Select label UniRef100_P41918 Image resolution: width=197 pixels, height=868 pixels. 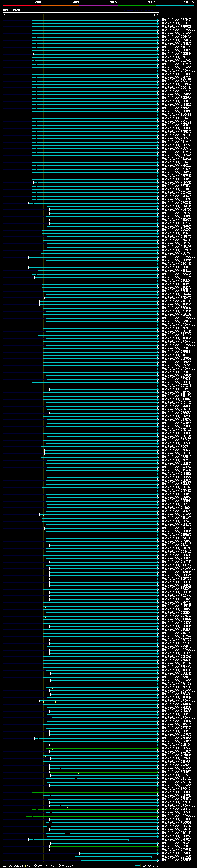point(177,64)
